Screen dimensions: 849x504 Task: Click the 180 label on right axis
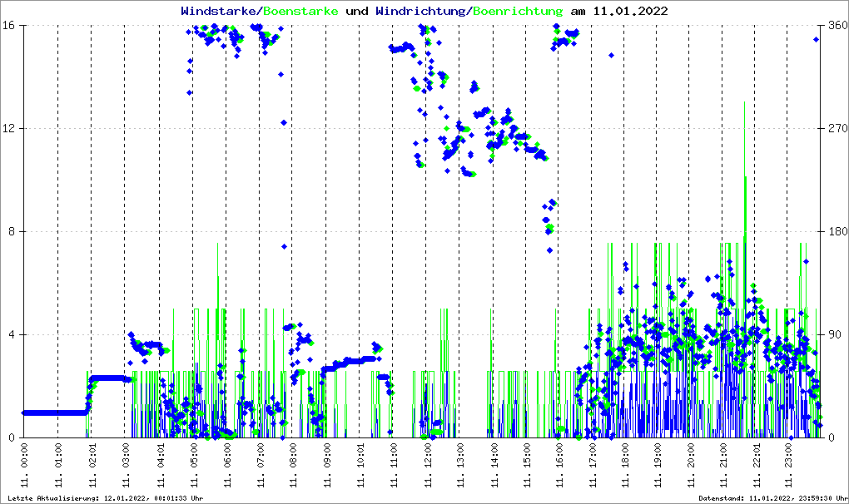tap(837, 232)
